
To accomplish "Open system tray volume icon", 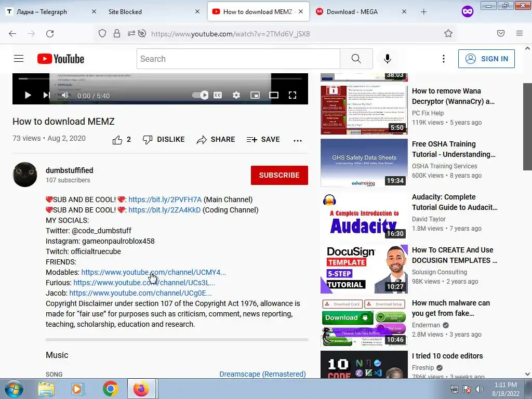I will tap(479, 389).
